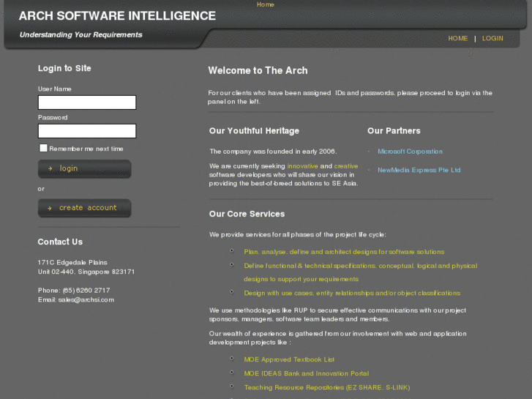This screenshot has height=399, width=532.
Task: Click the Understanding Your Requirements tagline
Action: [x=80, y=34]
